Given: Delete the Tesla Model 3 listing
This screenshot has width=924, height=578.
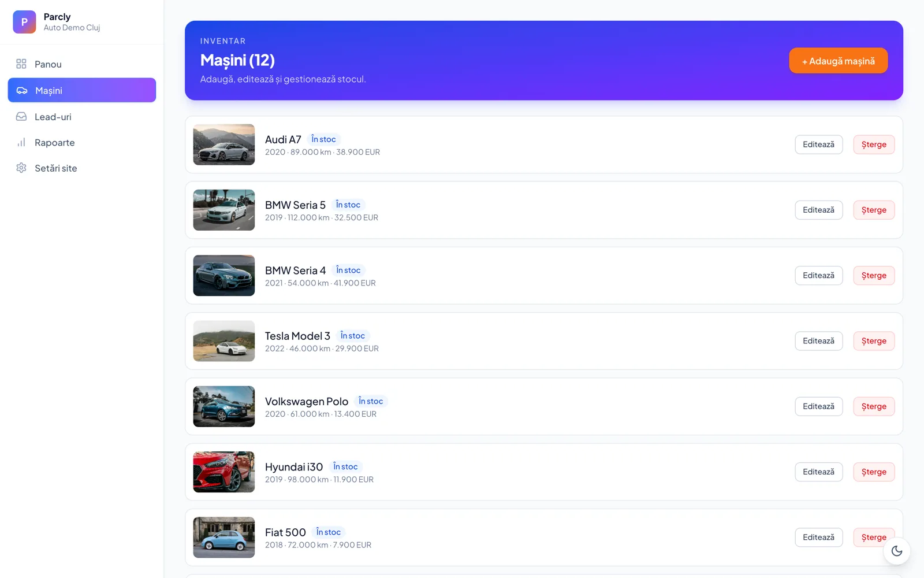Looking at the screenshot, I should click(x=874, y=341).
